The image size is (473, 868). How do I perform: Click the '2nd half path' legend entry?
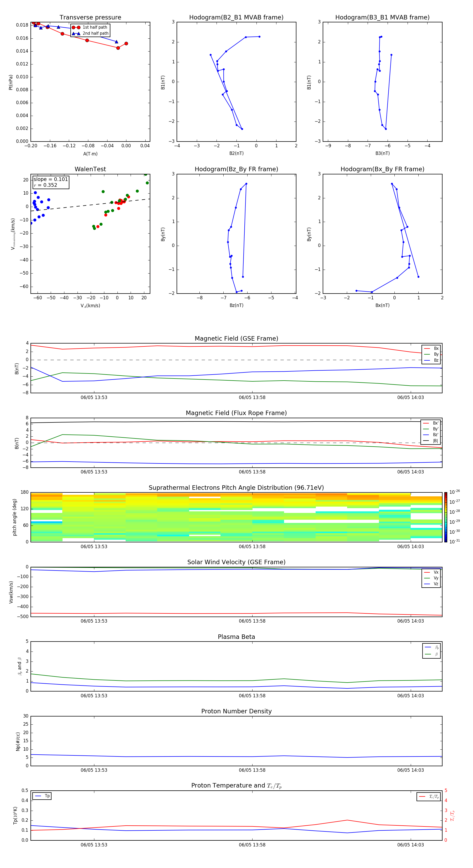(x=90, y=33)
